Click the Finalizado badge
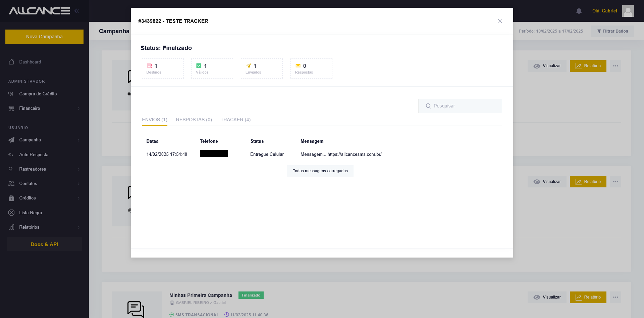 tap(251, 295)
